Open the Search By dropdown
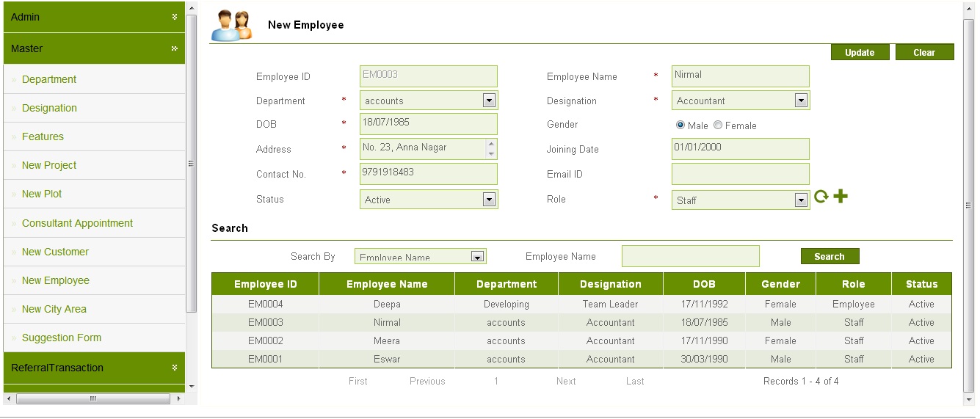 pos(477,257)
